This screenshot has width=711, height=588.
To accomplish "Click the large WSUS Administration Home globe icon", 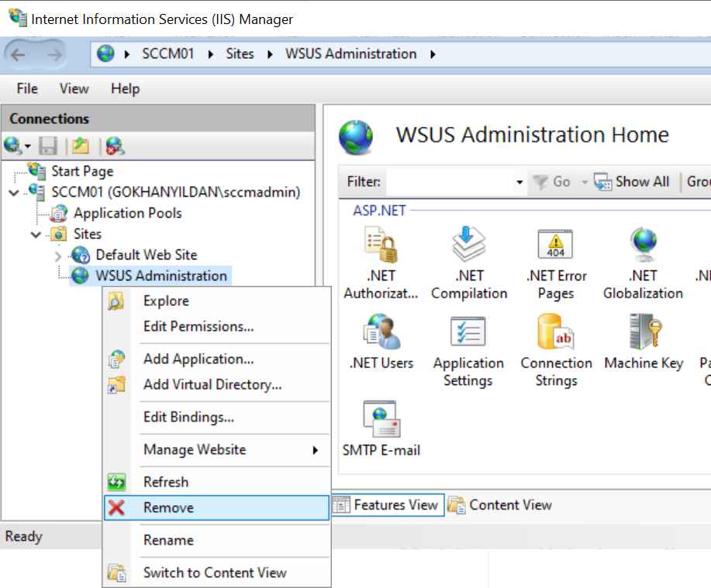I will click(356, 137).
